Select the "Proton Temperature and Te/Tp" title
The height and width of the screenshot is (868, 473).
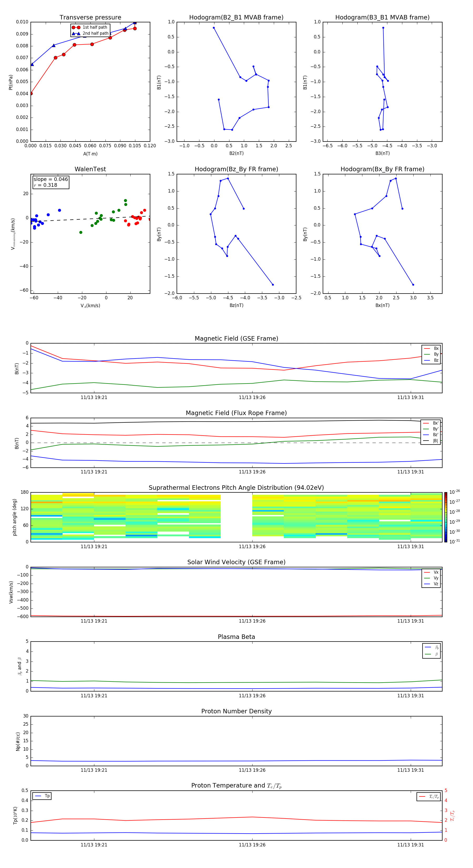(236, 786)
